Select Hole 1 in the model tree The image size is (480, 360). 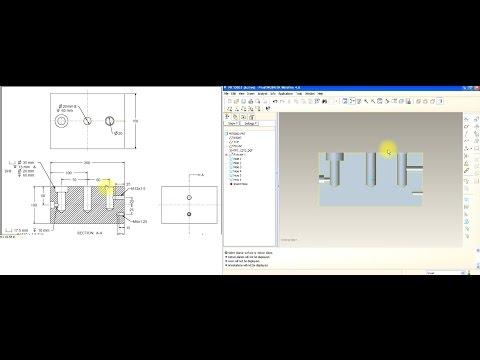click(237, 159)
